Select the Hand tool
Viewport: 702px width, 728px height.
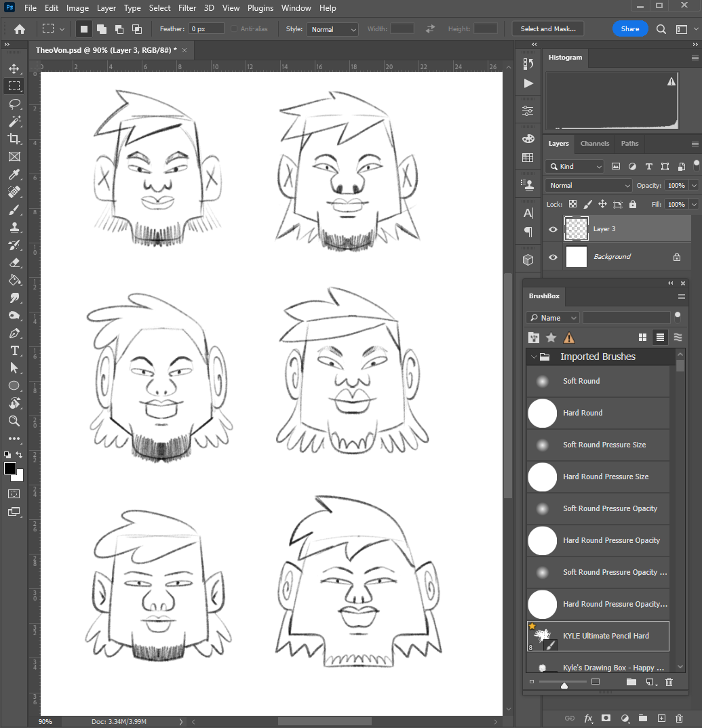(14, 403)
